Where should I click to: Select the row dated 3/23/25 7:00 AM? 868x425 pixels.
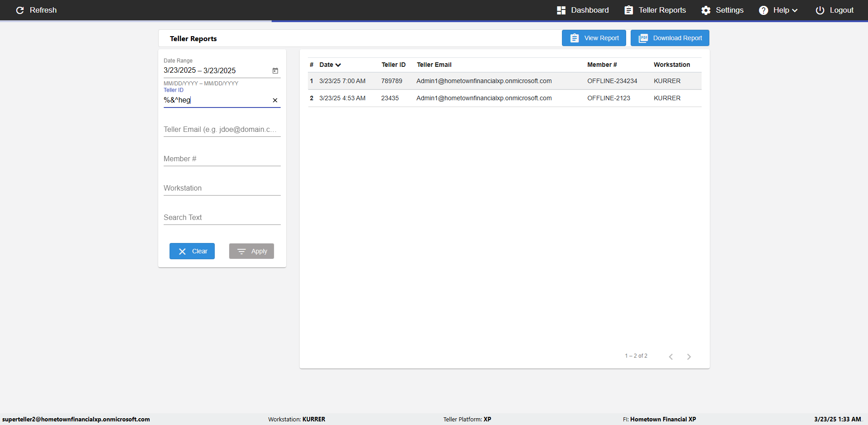pos(505,81)
